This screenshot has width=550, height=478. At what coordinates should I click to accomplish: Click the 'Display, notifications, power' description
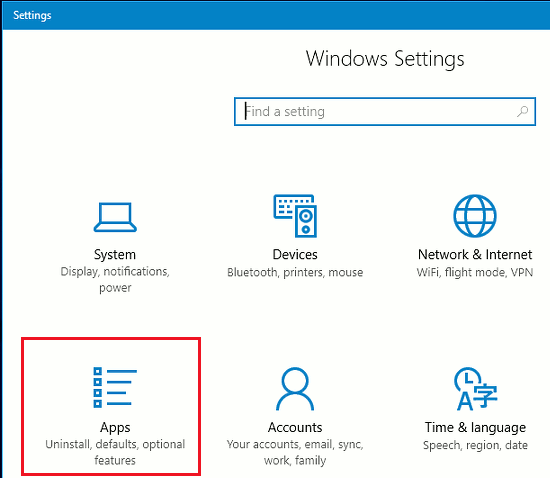coord(115,280)
